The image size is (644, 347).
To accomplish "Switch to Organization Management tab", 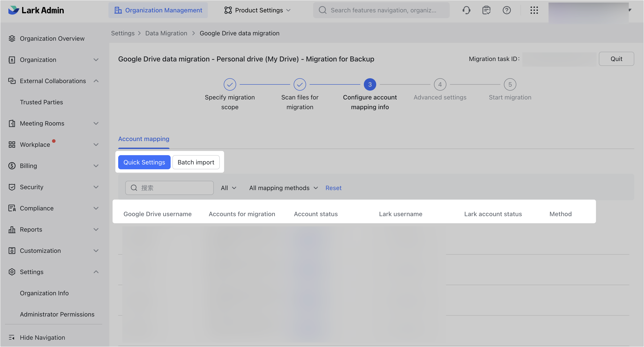I will (x=158, y=10).
